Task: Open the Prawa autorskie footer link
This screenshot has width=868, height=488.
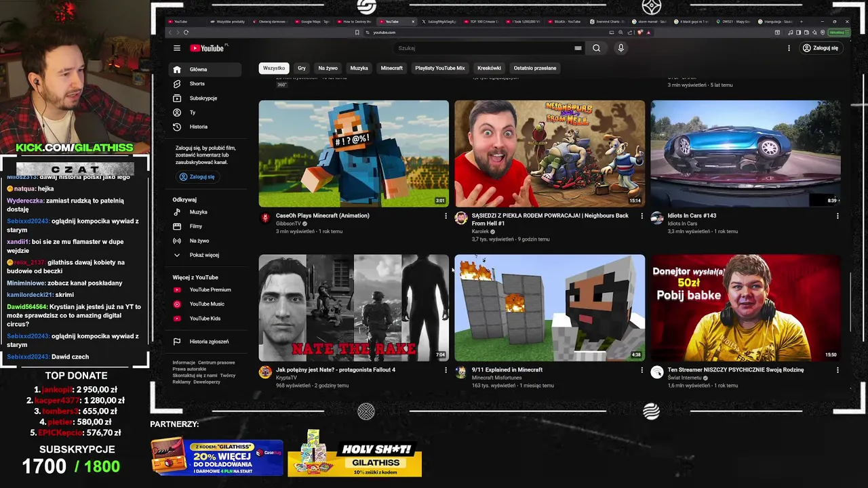Action: point(189,369)
